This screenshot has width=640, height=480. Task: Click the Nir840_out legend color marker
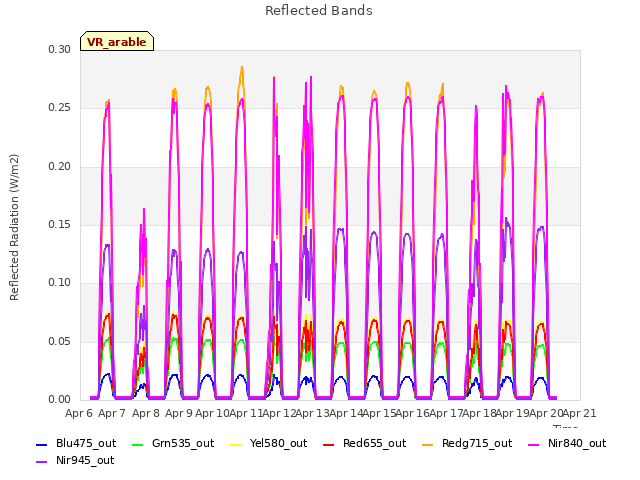pos(533,444)
